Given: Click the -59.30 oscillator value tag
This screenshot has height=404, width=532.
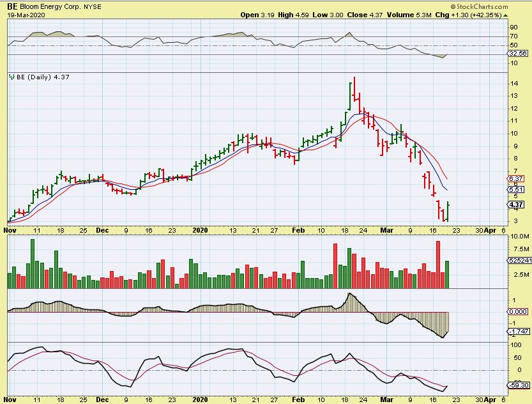Looking at the screenshot, I should pyautogui.click(x=519, y=385).
